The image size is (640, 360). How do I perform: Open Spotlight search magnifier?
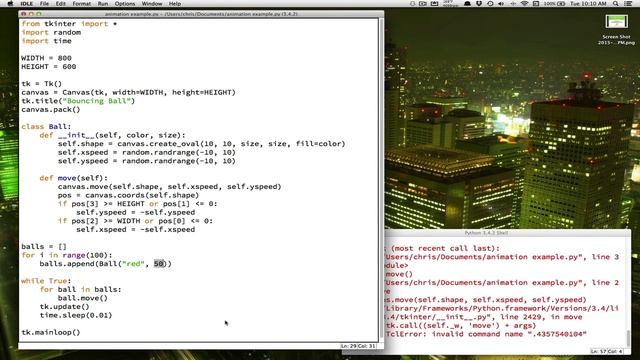pyautogui.click(x=616, y=3)
